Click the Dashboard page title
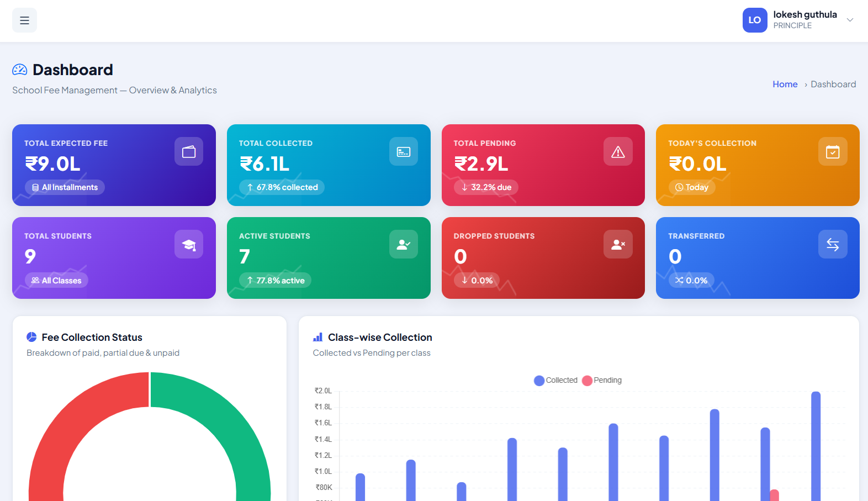The height and width of the screenshot is (501, 868). (x=72, y=70)
